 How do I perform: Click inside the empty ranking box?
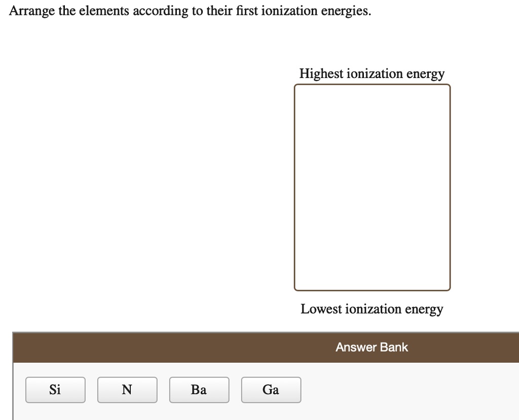pos(372,187)
